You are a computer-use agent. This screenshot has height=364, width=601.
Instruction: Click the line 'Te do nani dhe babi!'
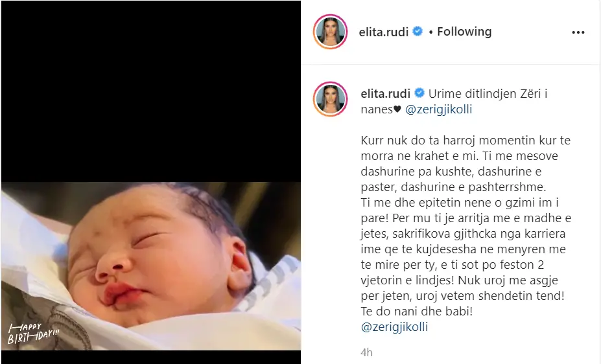[417, 311]
